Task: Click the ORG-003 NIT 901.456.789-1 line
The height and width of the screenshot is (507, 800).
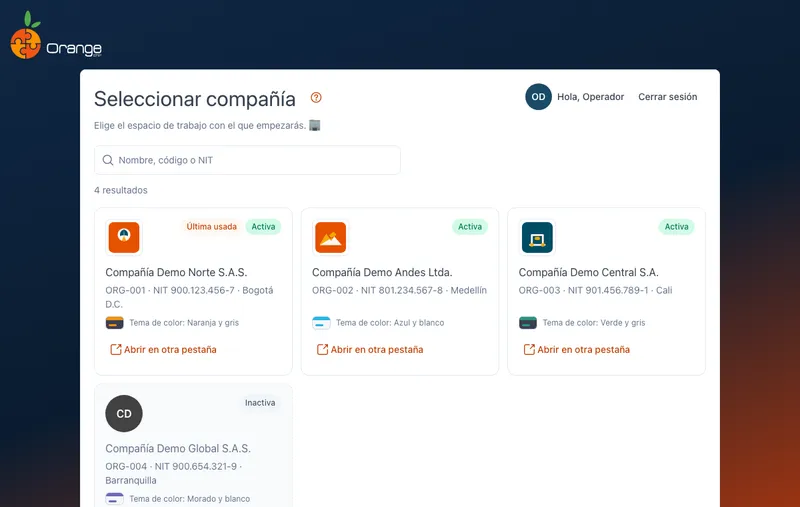Action: pos(595,290)
